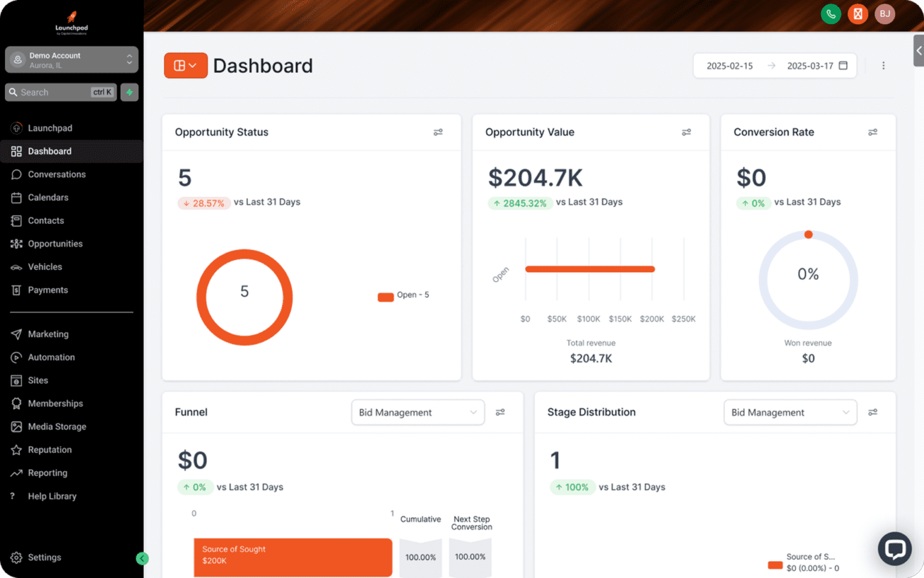Screen dimensions: 924x578
Task: Open the Help Library link
Action: (52, 496)
